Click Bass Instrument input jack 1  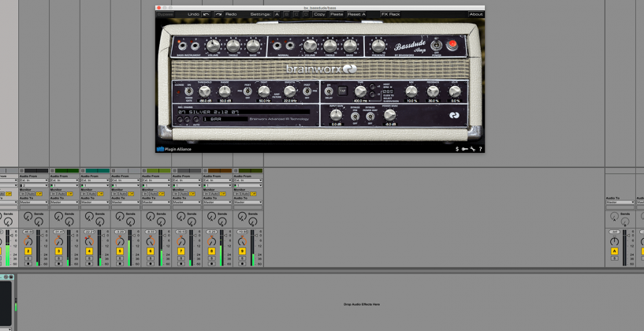tap(181, 46)
